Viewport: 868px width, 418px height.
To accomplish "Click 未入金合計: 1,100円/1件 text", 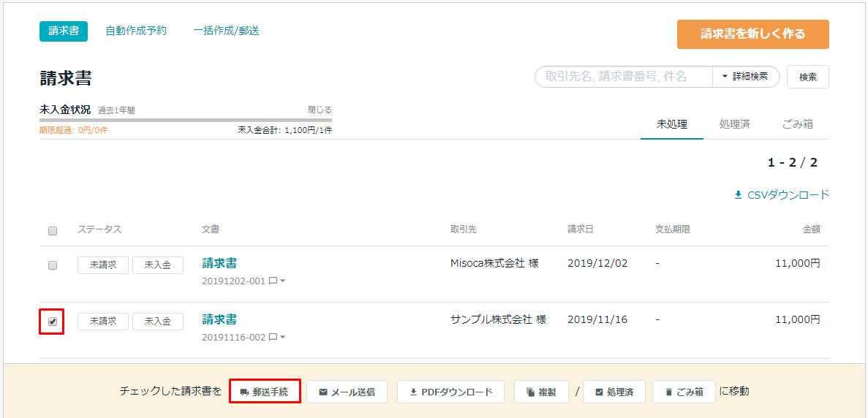I will pos(285,131).
